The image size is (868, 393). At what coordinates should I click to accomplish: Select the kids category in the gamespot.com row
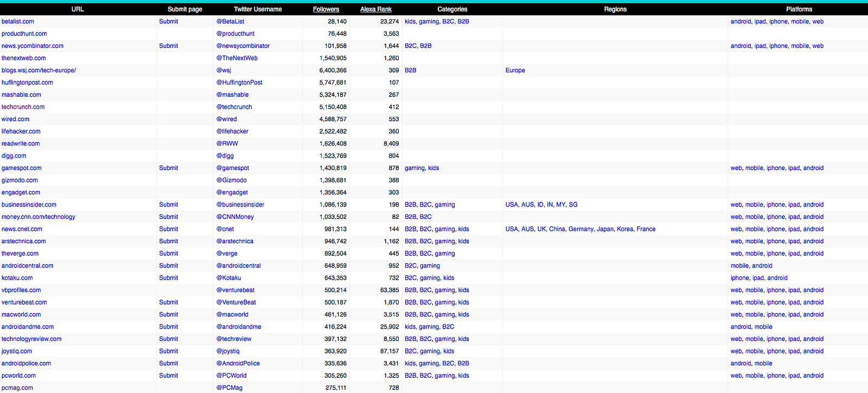(433, 168)
